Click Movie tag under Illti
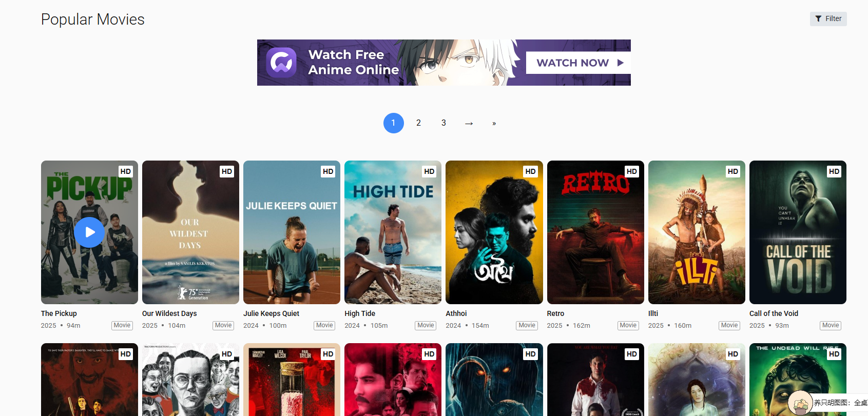The height and width of the screenshot is (416, 868). (x=729, y=325)
